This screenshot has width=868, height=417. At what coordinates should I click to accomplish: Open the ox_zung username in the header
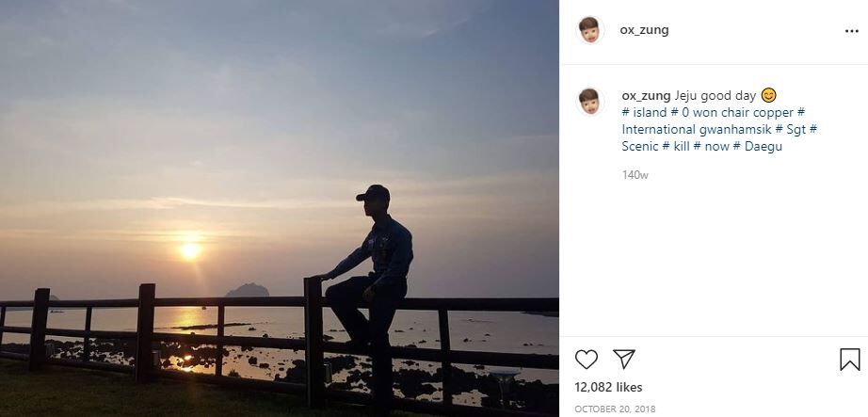pos(644,30)
